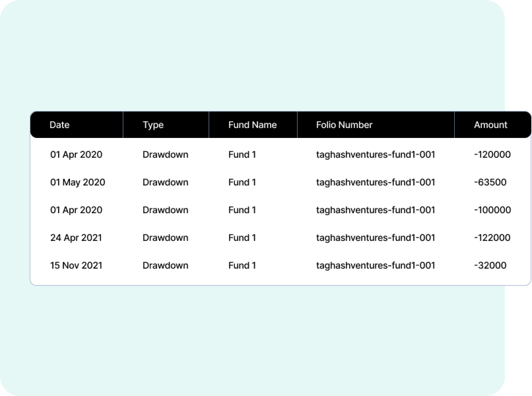Image resolution: width=532 pixels, height=396 pixels.
Task: Sort by Fund Name column header
Action: coord(252,125)
